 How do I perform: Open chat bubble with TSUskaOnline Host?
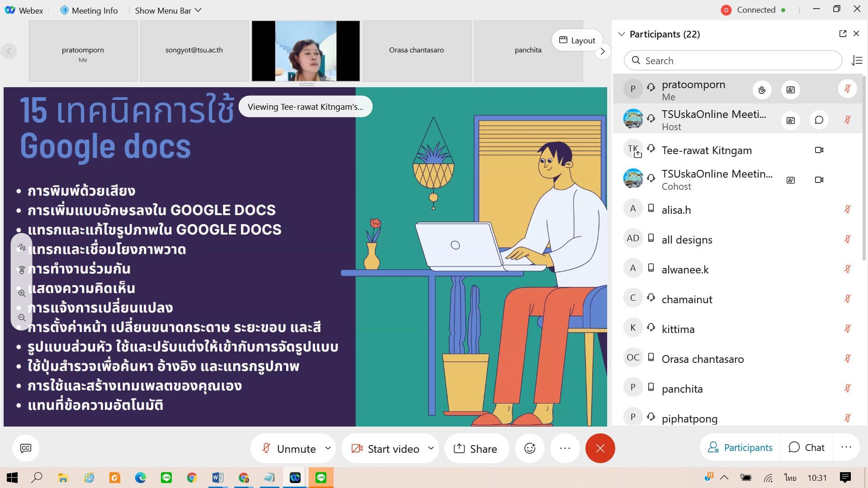pos(819,120)
